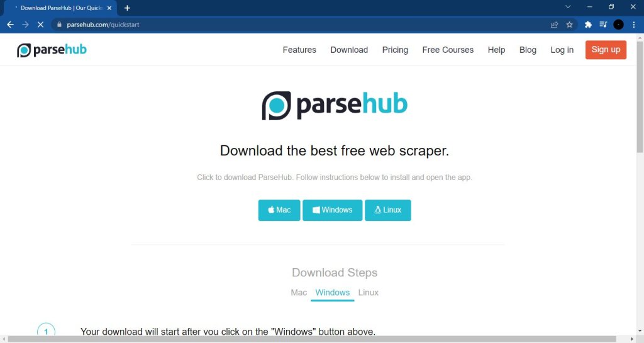Stop page loading with the X button
The image size is (644, 343).
(40, 25)
